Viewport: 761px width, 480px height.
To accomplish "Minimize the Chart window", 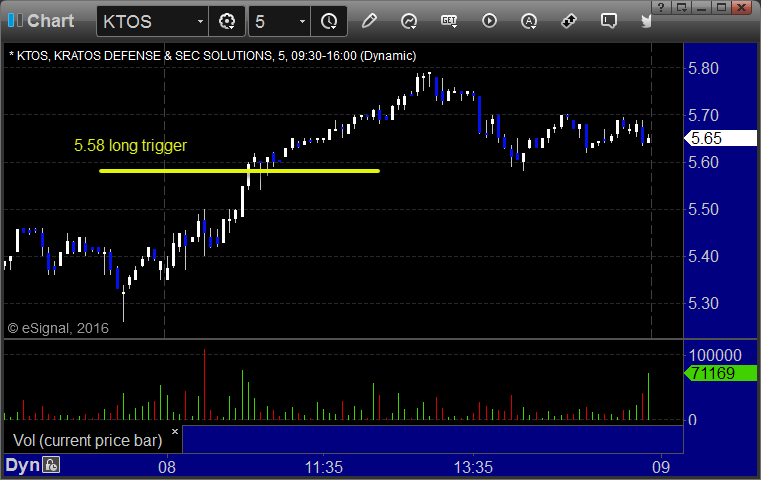I will 701,7.
